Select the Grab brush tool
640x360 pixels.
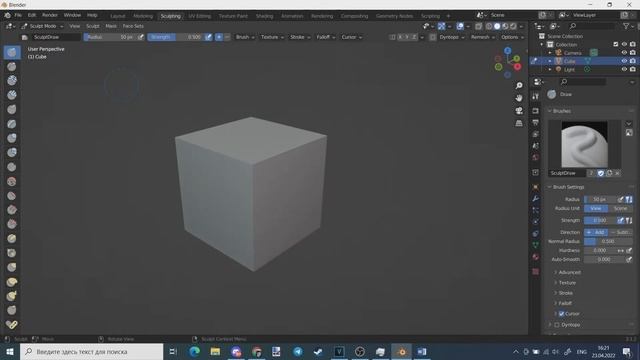pyautogui.click(x=12, y=267)
